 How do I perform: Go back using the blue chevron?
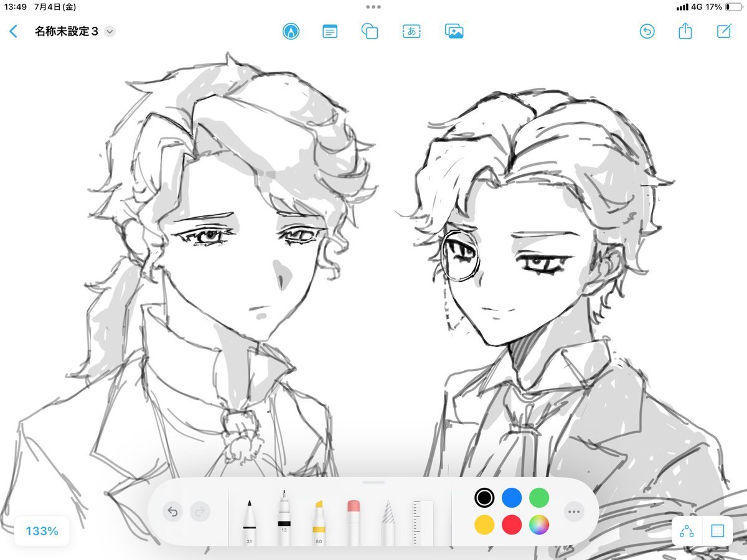click(13, 31)
